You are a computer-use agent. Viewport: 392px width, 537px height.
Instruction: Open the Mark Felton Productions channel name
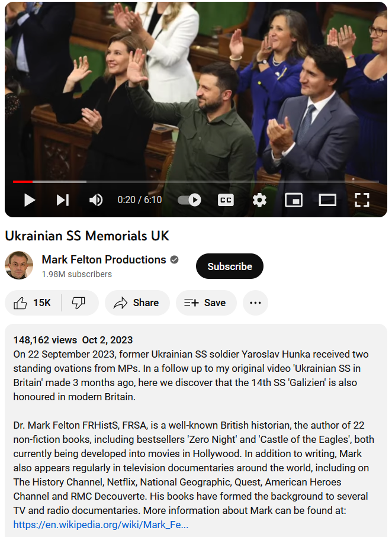pos(104,260)
